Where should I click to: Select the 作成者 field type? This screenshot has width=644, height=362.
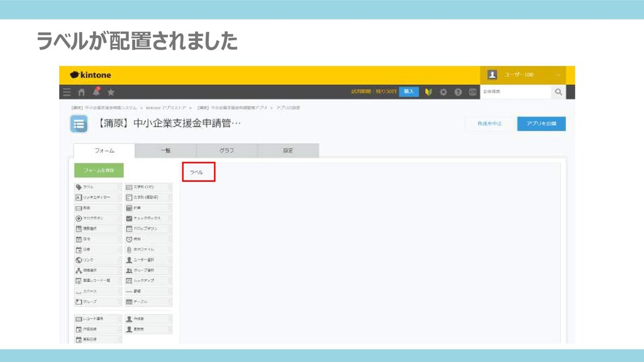click(x=148, y=319)
